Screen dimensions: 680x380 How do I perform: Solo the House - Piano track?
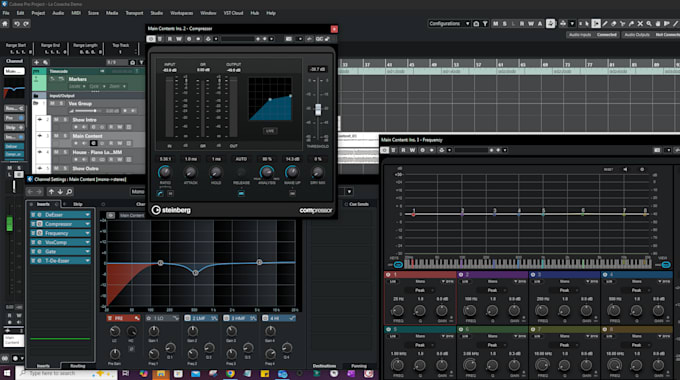pyautogui.click(x=65, y=152)
